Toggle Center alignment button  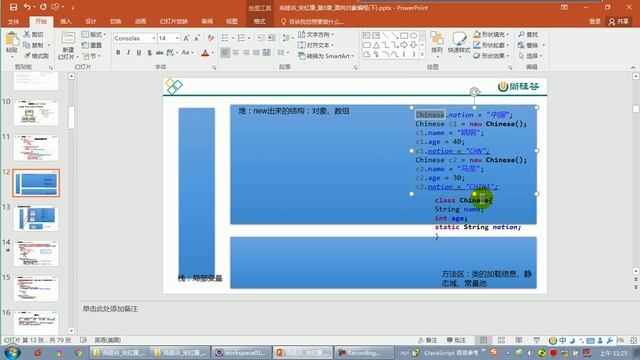pos(236,53)
